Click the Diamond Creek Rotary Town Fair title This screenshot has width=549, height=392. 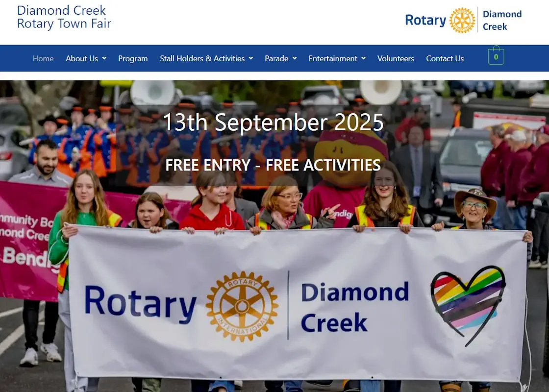64,17
